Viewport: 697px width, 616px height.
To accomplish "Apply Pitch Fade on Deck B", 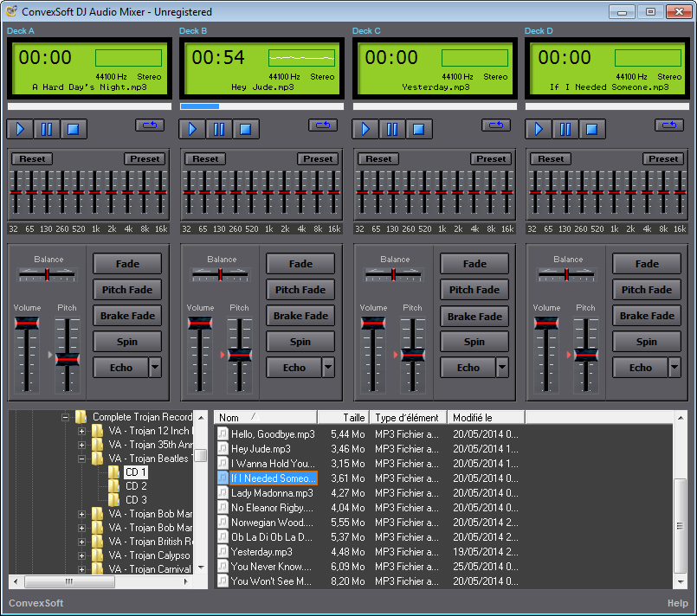I will click(x=300, y=290).
